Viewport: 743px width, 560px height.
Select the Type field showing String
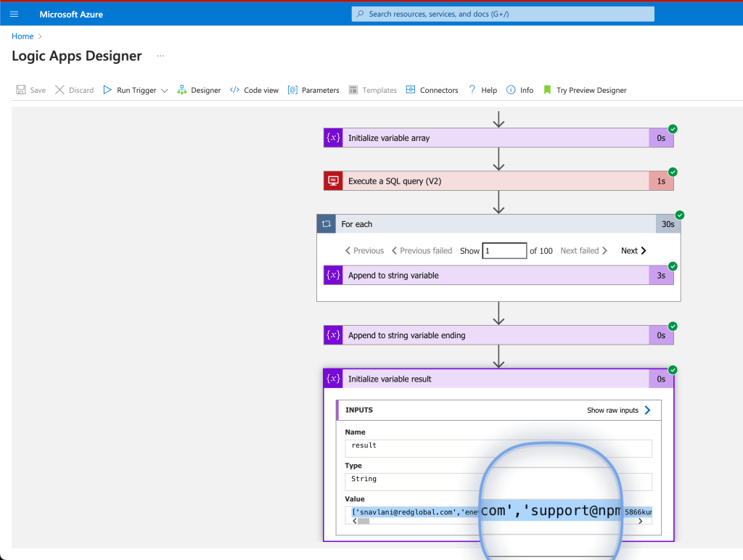[x=498, y=482]
